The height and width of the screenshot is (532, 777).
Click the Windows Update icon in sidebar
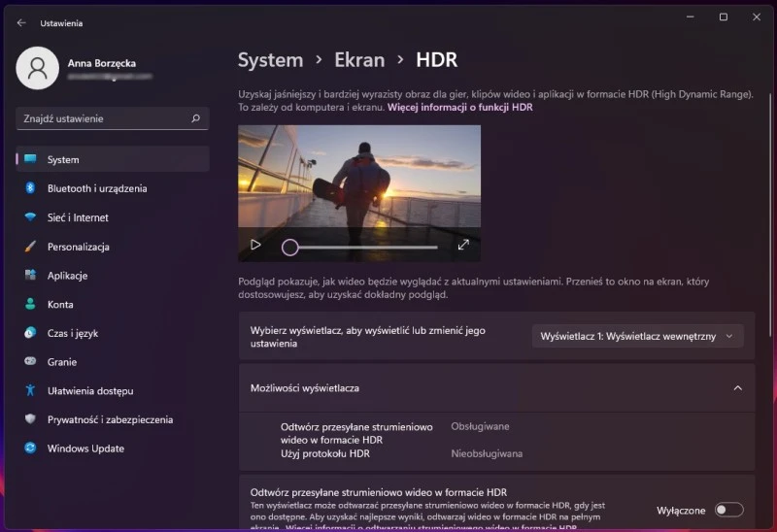coord(30,449)
